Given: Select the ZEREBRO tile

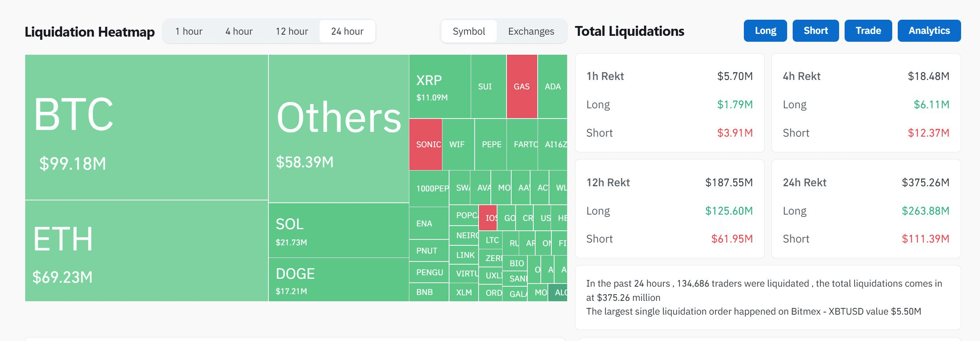Looking at the screenshot, I should point(491,258).
